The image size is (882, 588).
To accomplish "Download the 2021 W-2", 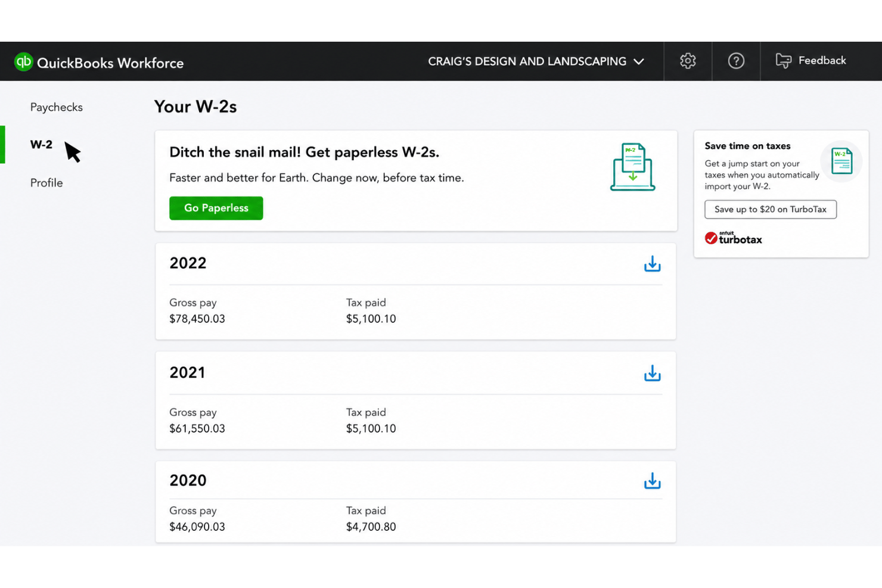I will [x=652, y=374].
